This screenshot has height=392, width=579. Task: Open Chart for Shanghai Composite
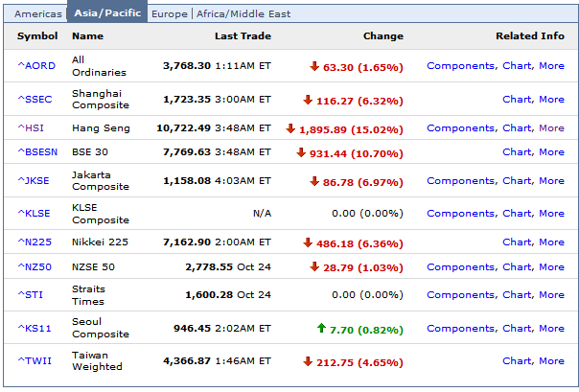517,100
